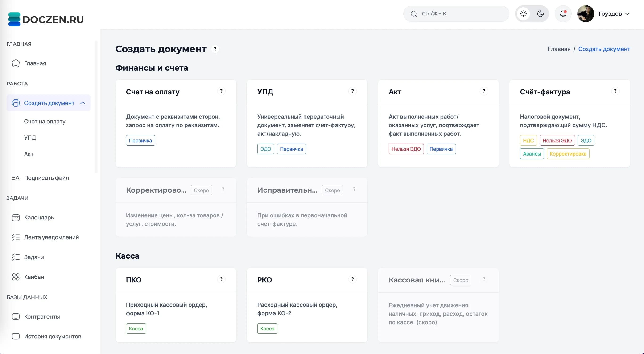
Task: Click the Главная breadcrumb link
Action: point(559,49)
